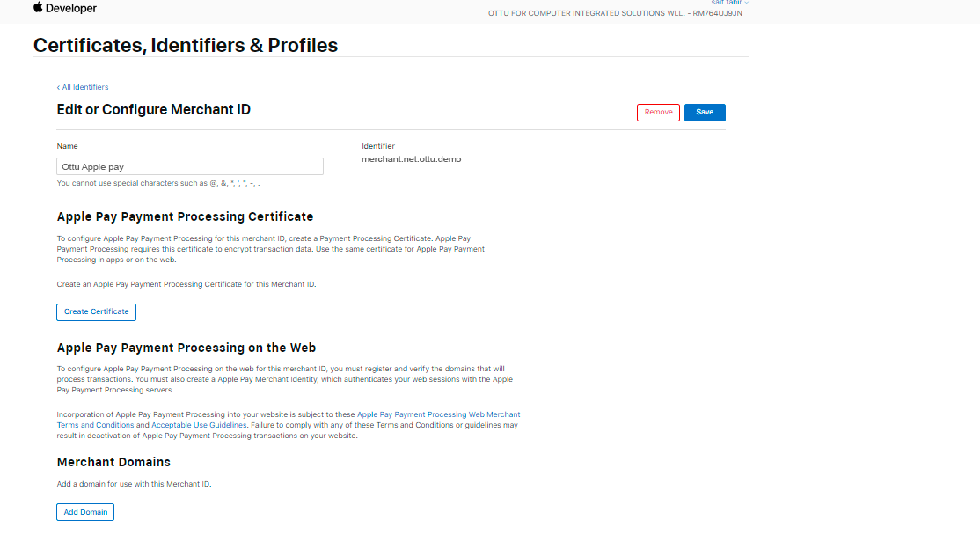Viewport: 980px width, 535px height.
Task: Click the Apple logo in the header
Action: [38, 8]
